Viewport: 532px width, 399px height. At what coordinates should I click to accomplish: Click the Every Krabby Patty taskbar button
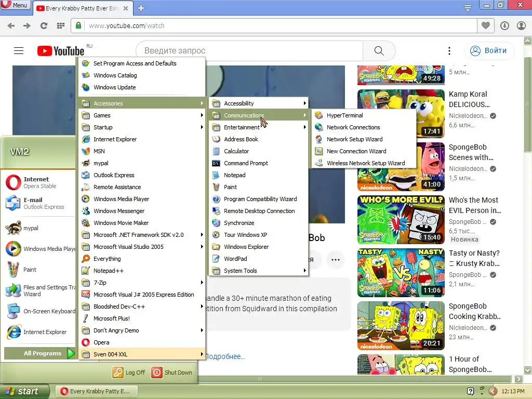[x=97, y=391]
